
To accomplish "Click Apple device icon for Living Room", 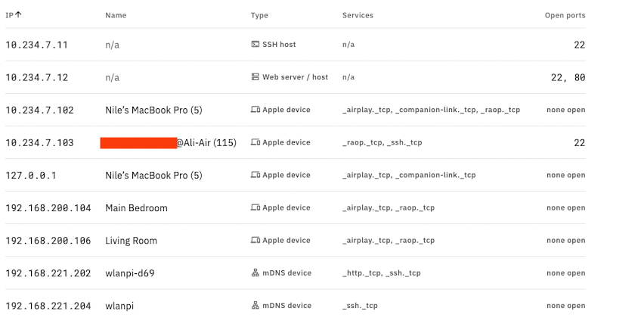I will coord(255,240).
